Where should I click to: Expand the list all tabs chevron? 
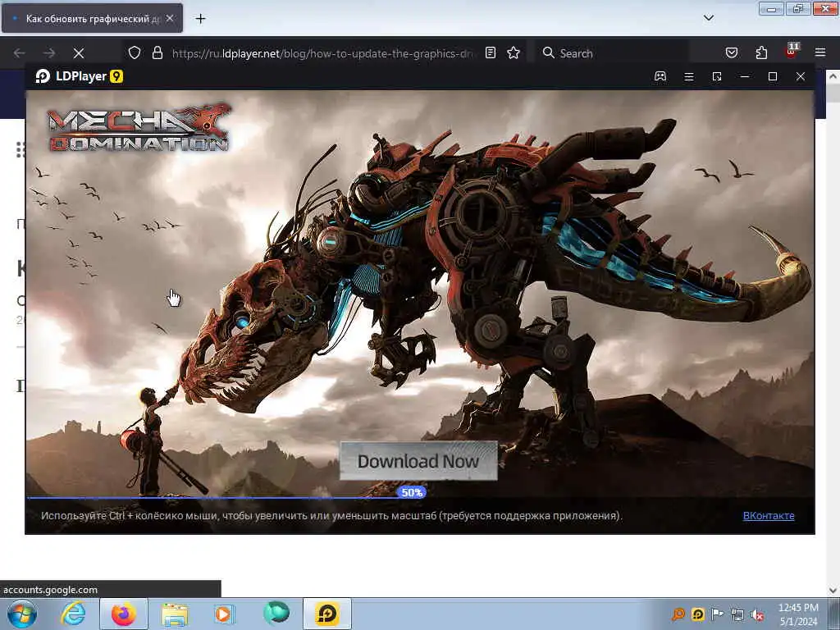pos(708,18)
